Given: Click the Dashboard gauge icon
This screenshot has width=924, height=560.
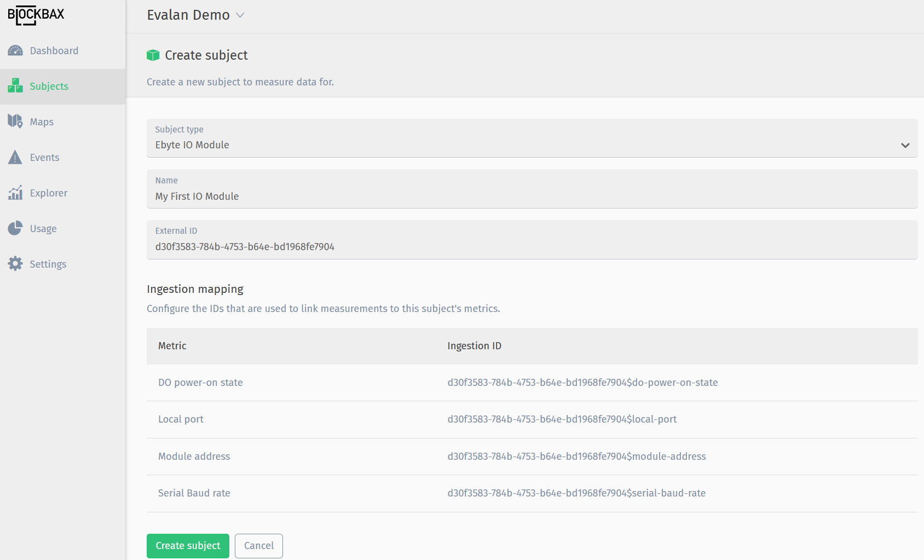Looking at the screenshot, I should (15, 51).
